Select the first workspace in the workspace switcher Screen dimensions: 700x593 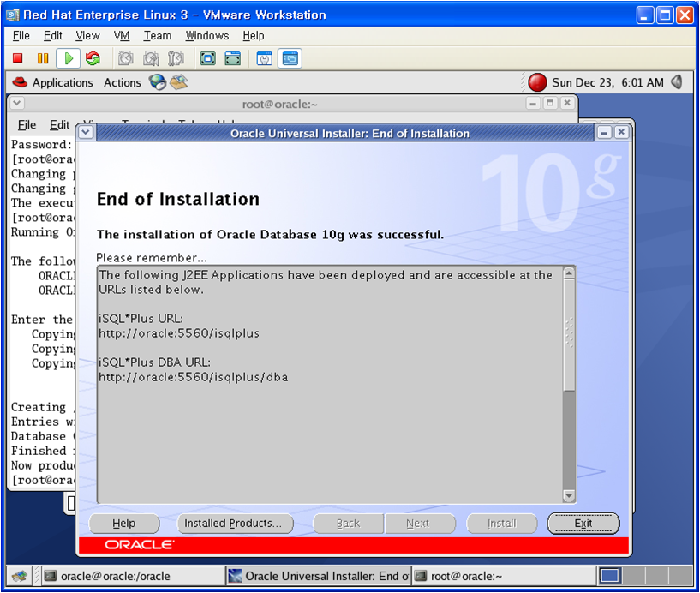pos(609,576)
